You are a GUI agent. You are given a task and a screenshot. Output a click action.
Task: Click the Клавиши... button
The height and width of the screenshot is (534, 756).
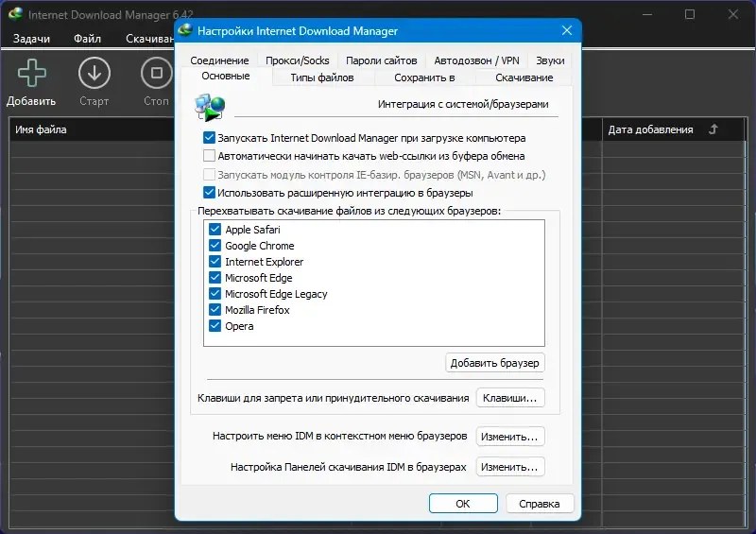pos(510,398)
